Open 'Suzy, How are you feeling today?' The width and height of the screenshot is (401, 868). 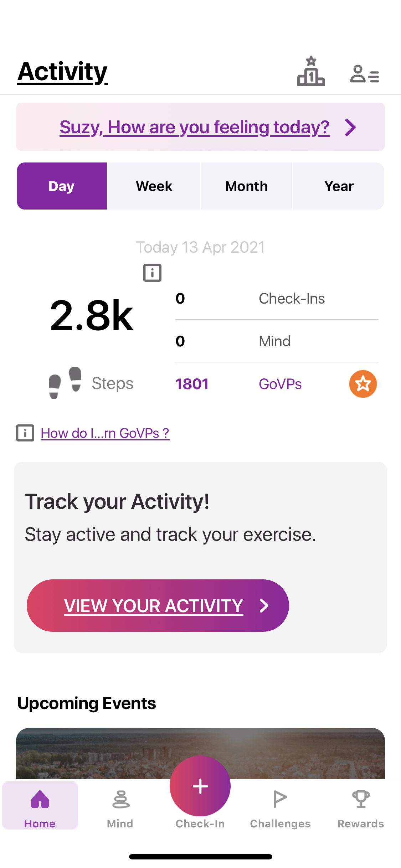coord(195,127)
